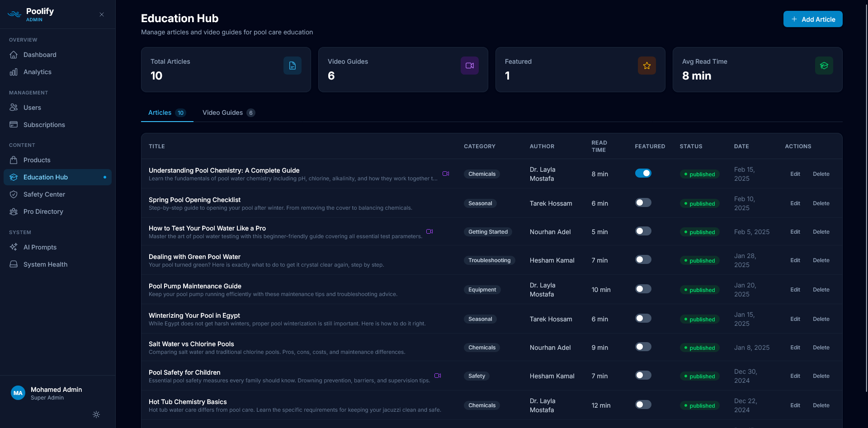This screenshot has width=868, height=428.
Task: Open Dashboard from the sidebar
Action: pyautogui.click(x=57, y=55)
